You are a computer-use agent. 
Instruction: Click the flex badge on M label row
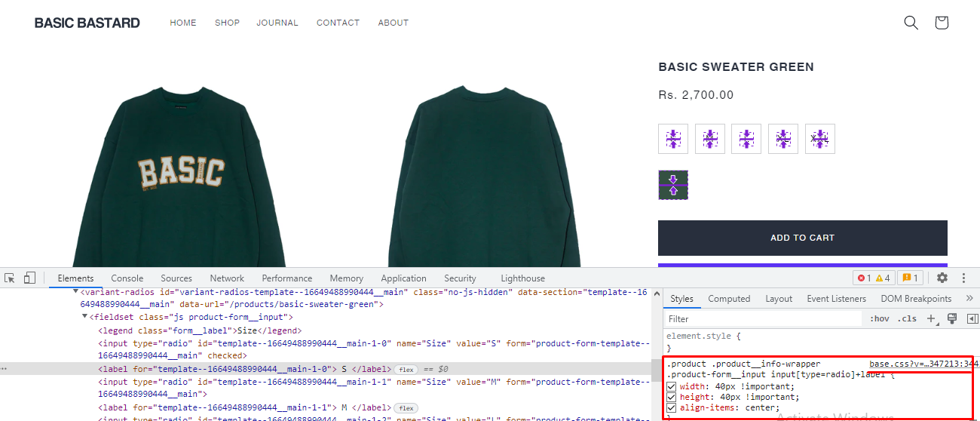406,407
